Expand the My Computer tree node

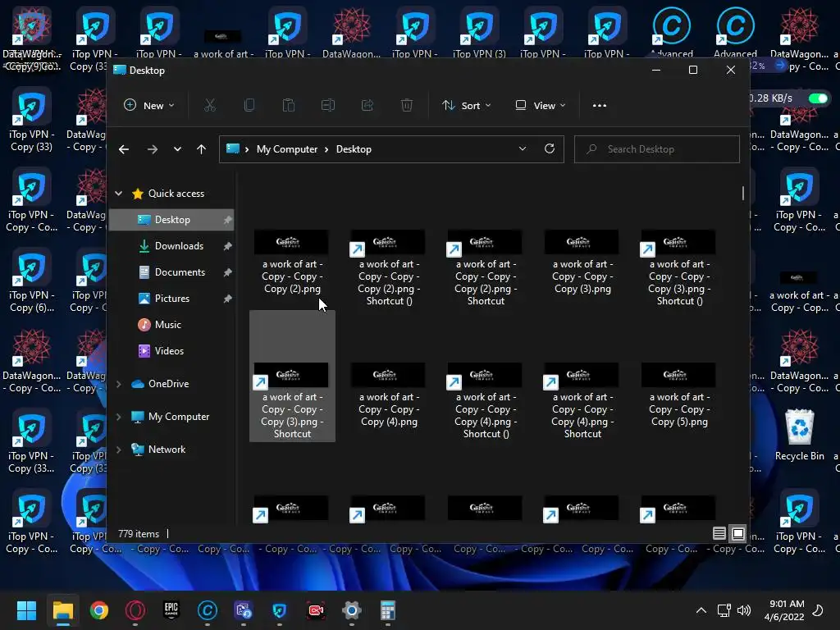(x=118, y=416)
